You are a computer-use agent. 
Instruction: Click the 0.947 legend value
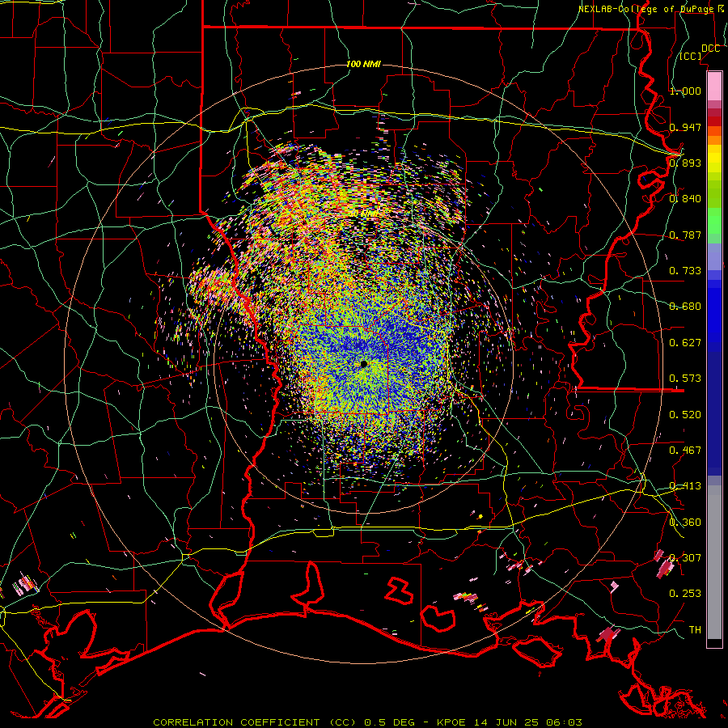(685, 127)
